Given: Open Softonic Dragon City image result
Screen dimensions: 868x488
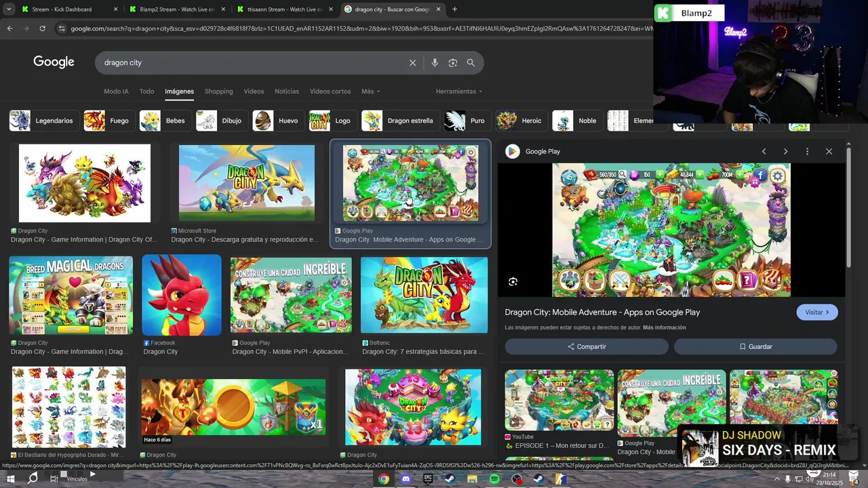Looking at the screenshot, I should pos(425,295).
